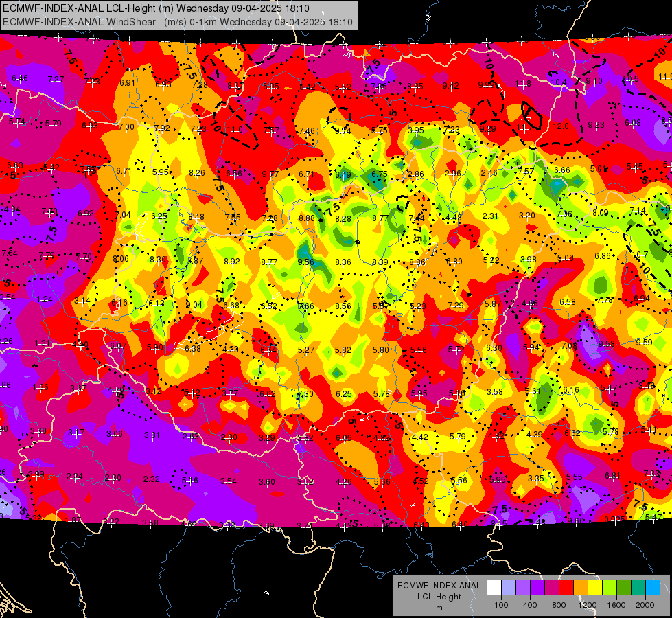Click the wind shear value '10.7'
This screenshot has width=672, height=618.
640,254
